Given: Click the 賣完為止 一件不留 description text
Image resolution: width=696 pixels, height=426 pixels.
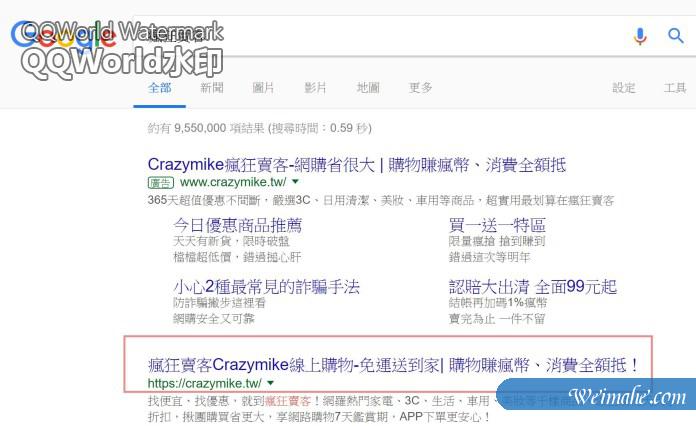Looking at the screenshot, I should click(x=497, y=319).
